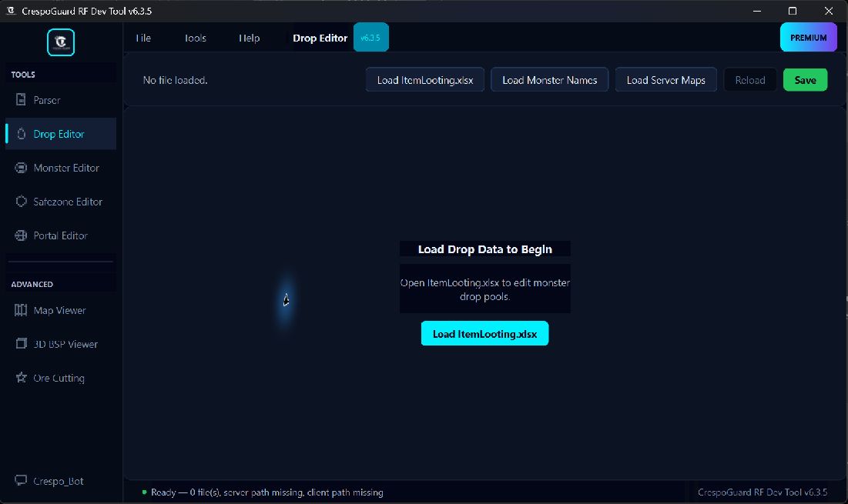Viewport: 848px width, 504px height.
Task: Click the Drop Editor sidebar icon
Action: (21, 133)
